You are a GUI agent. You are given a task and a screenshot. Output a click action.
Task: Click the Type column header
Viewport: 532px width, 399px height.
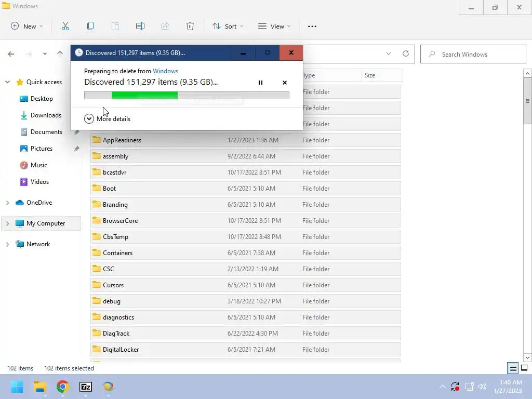pos(332,75)
